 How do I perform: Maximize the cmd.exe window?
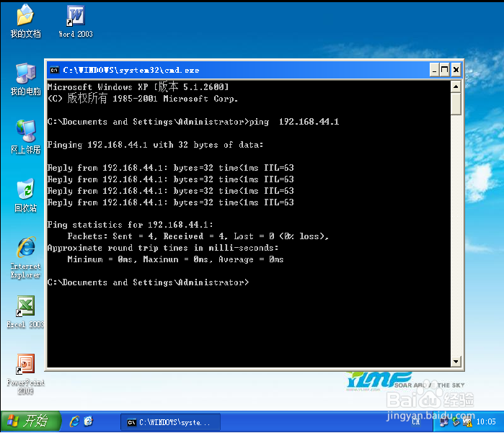coord(445,70)
